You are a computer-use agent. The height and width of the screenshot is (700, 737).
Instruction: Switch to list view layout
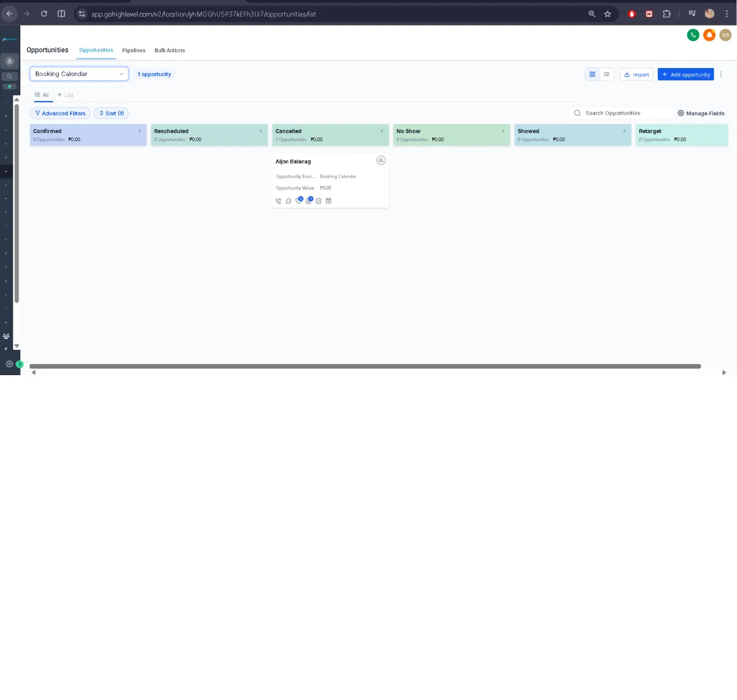coord(607,74)
